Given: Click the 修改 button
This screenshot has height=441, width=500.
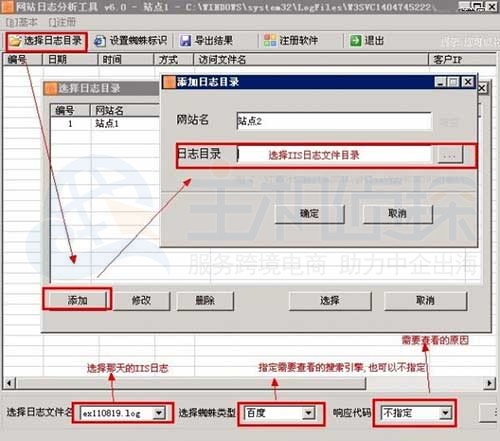Looking at the screenshot, I should click(141, 301).
